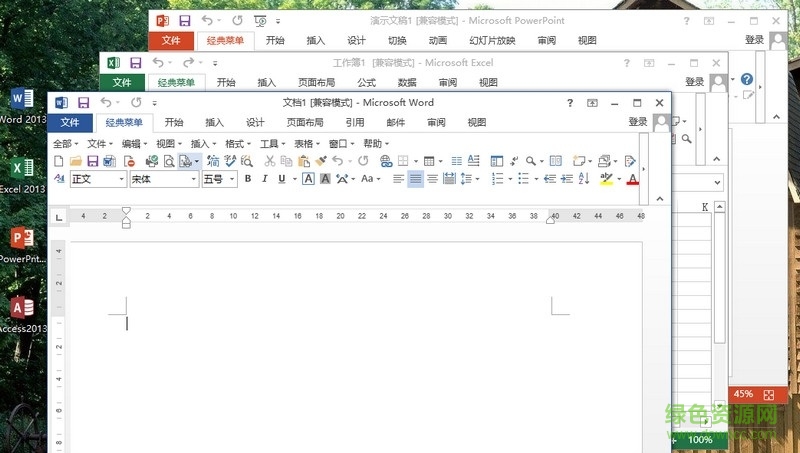
Task: Expand the font size dropdown showing 五号
Action: coord(232,179)
